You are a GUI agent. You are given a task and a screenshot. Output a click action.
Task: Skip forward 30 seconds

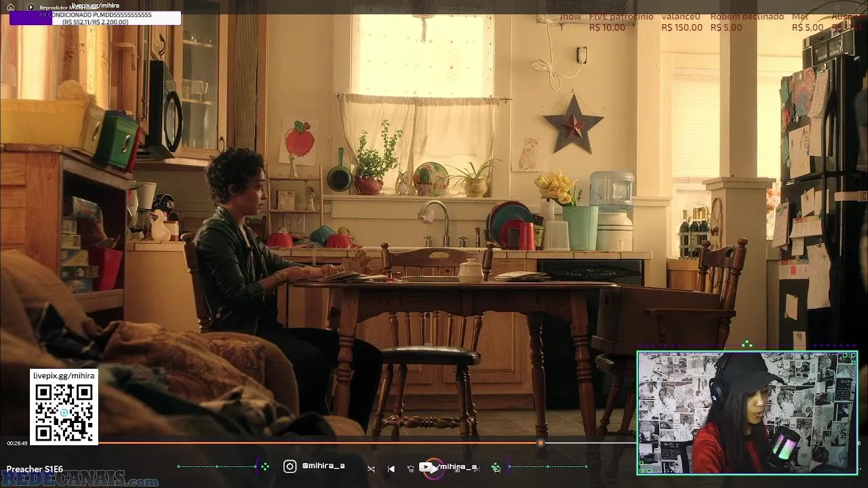(457, 469)
